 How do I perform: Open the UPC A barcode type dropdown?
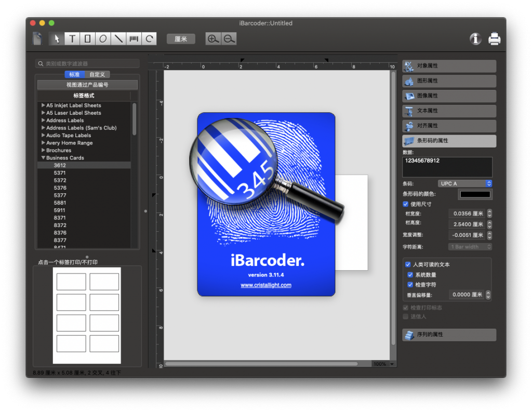click(465, 183)
